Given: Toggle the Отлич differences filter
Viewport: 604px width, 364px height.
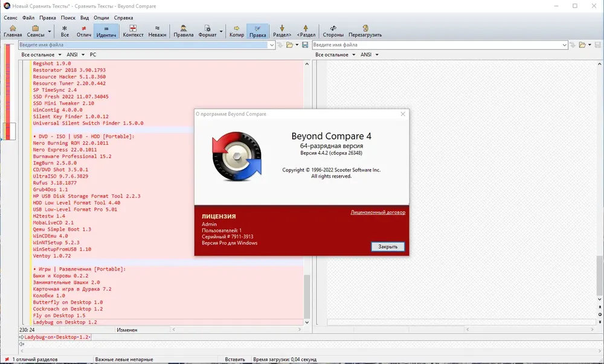Looking at the screenshot, I should [83, 31].
